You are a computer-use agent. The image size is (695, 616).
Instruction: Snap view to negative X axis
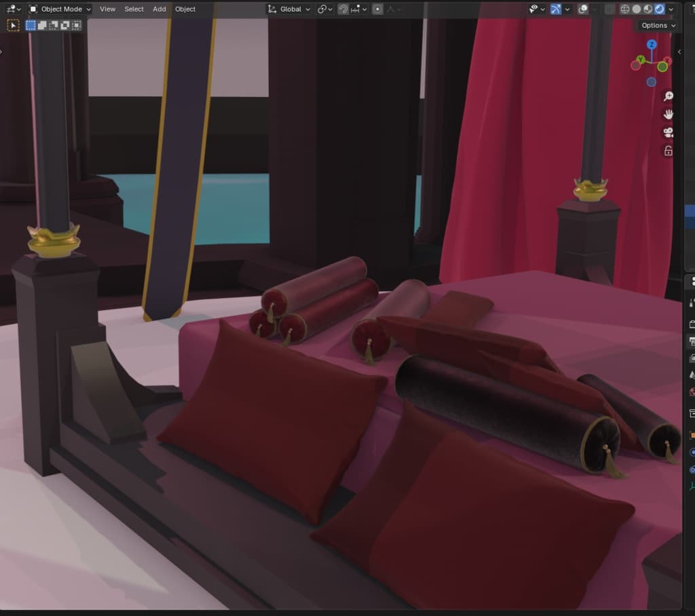coord(635,66)
